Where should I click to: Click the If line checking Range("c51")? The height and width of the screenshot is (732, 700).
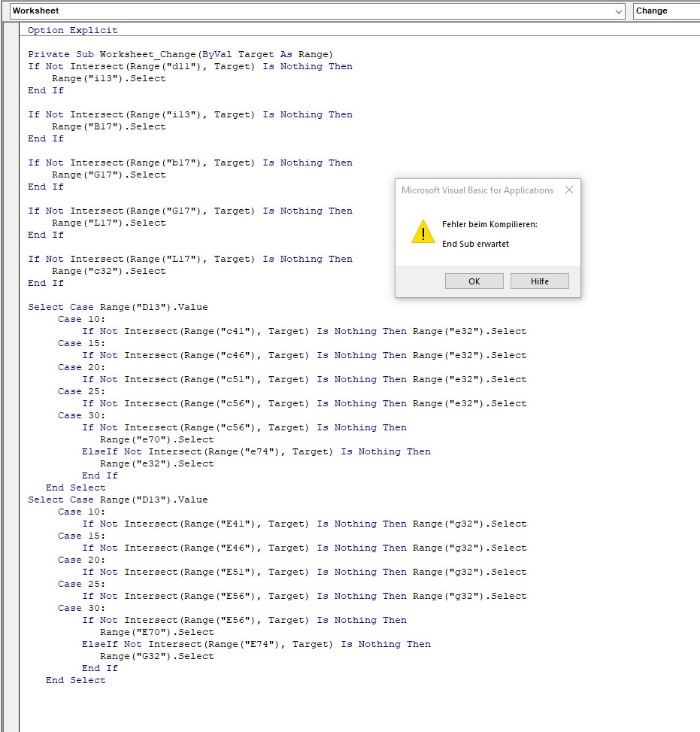[305, 379]
